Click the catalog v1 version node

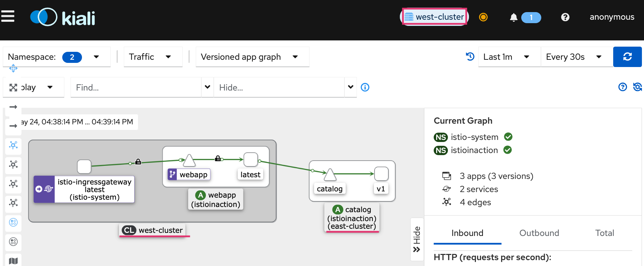coord(381,174)
